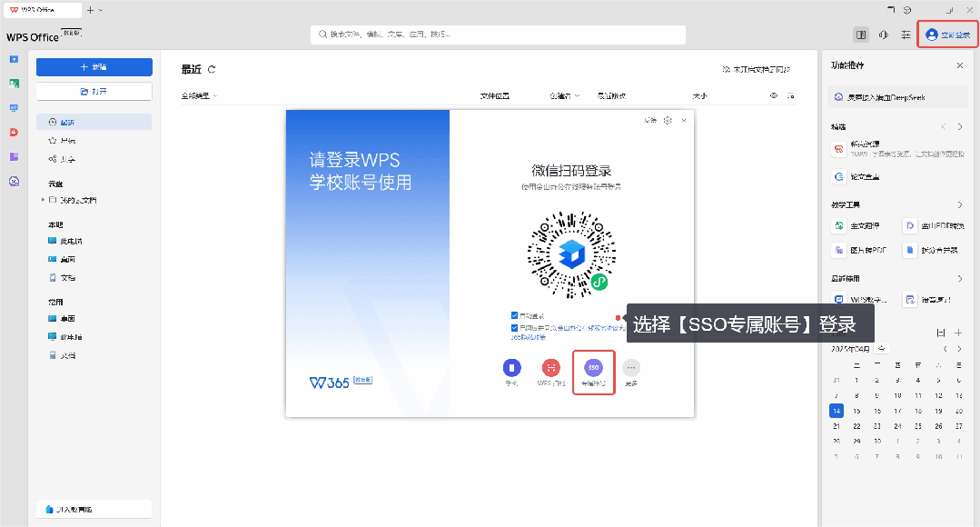Screen dimensions: 980x527
Task: Add a new tab with plus button
Action: pyautogui.click(x=90, y=11)
